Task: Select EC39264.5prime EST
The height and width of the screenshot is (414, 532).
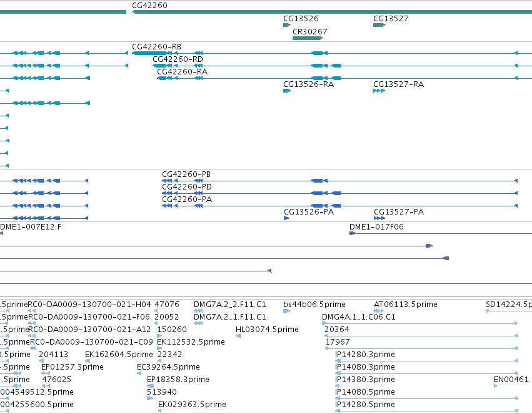Action: [168, 368]
